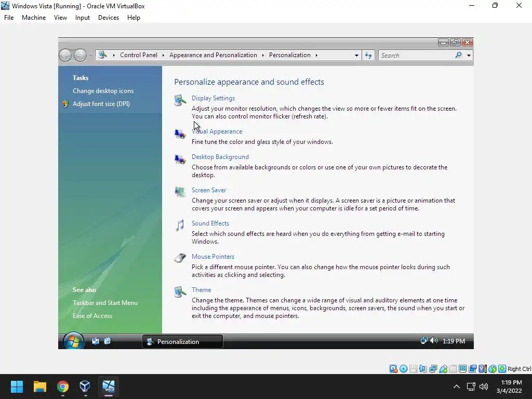Screen dimensions: 532x399
Task: Open the VirtualBox File menu
Action: point(9,18)
